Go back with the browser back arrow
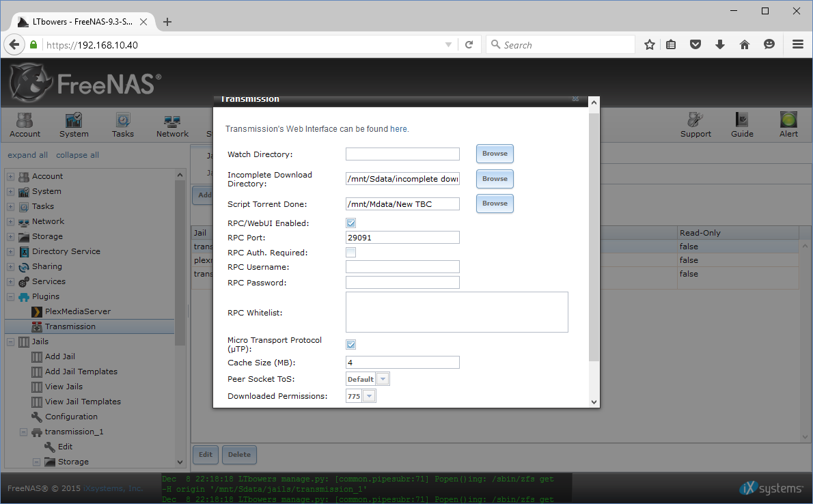Screen dimensions: 813x504 point(14,44)
